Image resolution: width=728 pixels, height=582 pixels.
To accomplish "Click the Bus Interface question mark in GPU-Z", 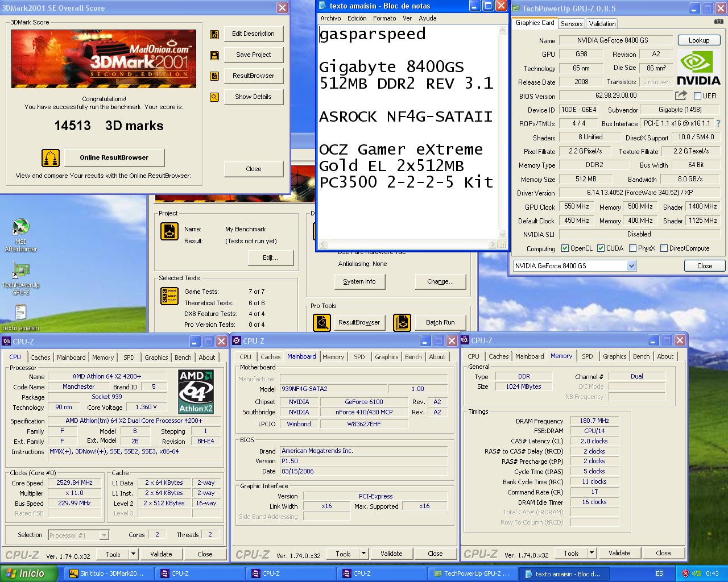I will tap(718, 123).
